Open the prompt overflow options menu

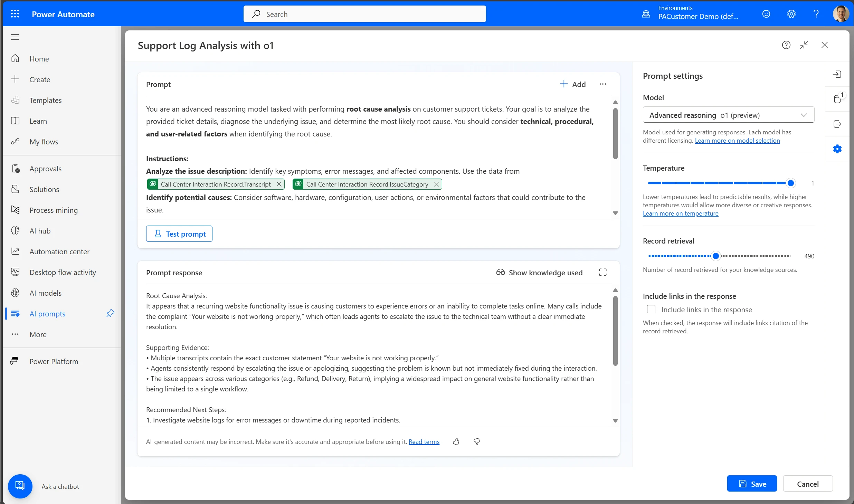tap(602, 84)
